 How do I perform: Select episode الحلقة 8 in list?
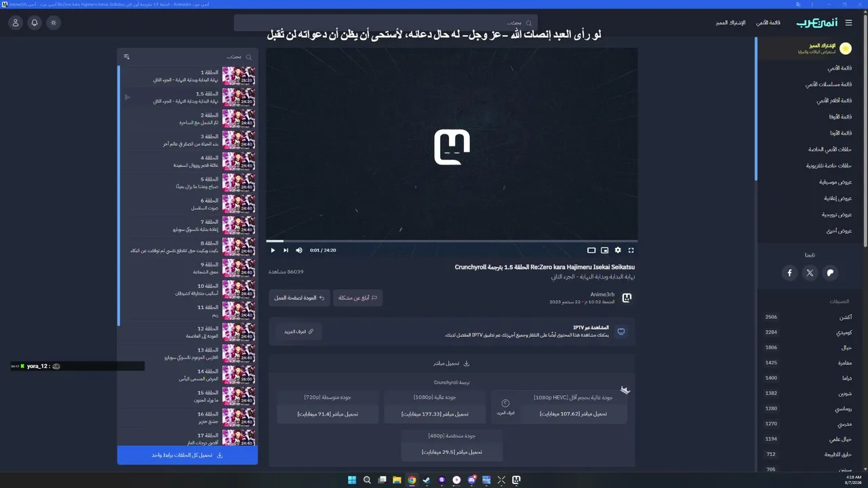pyautogui.click(x=188, y=247)
